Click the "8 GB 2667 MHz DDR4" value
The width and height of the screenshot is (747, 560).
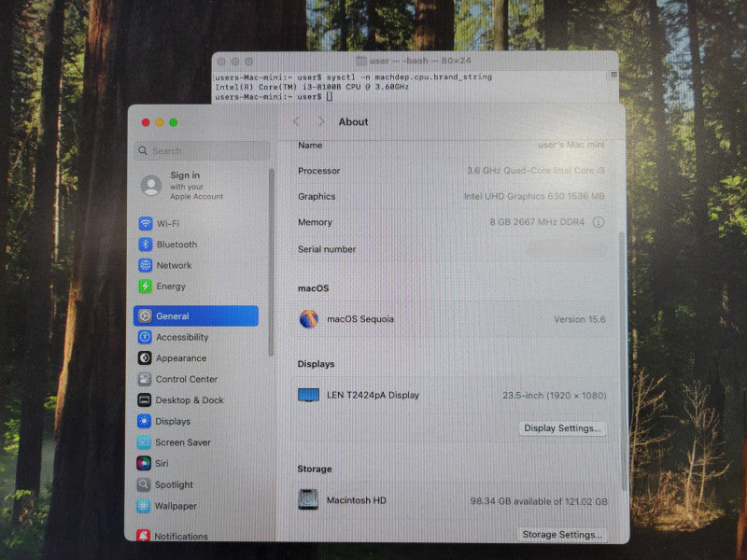pyautogui.click(x=537, y=222)
